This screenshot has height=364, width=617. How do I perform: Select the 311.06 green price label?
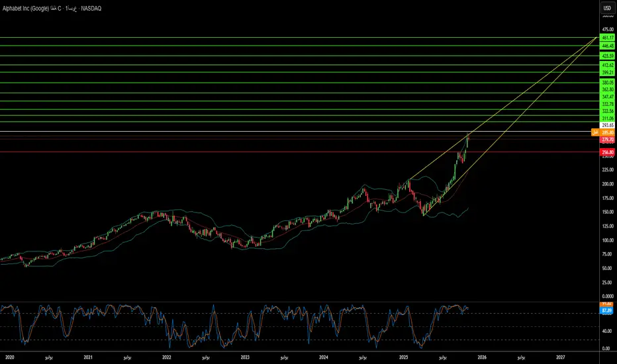pos(607,118)
